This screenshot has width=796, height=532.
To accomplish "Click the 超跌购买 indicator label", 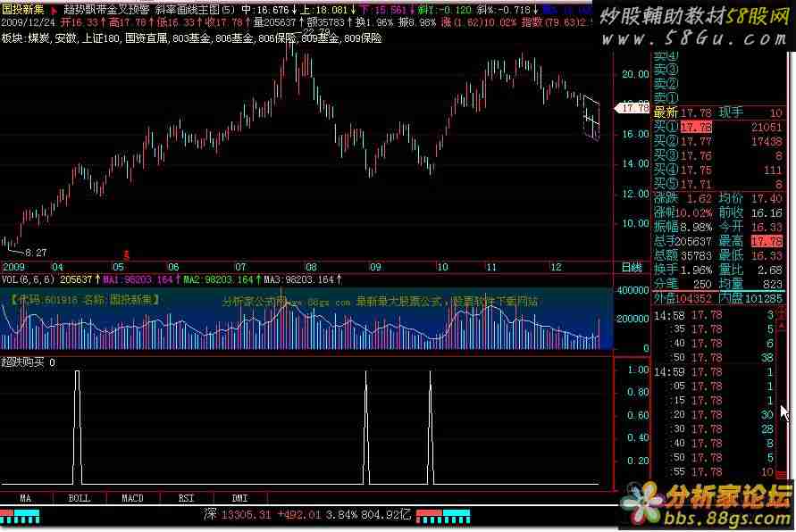I will tap(23, 362).
